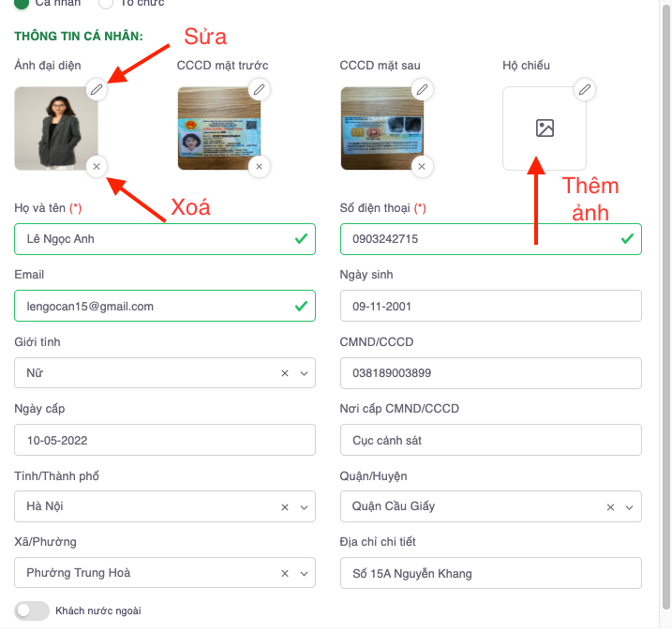Image resolution: width=672 pixels, height=633 pixels.
Task: Delete the CCCD mặt sau image
Action: pos(423,167)
